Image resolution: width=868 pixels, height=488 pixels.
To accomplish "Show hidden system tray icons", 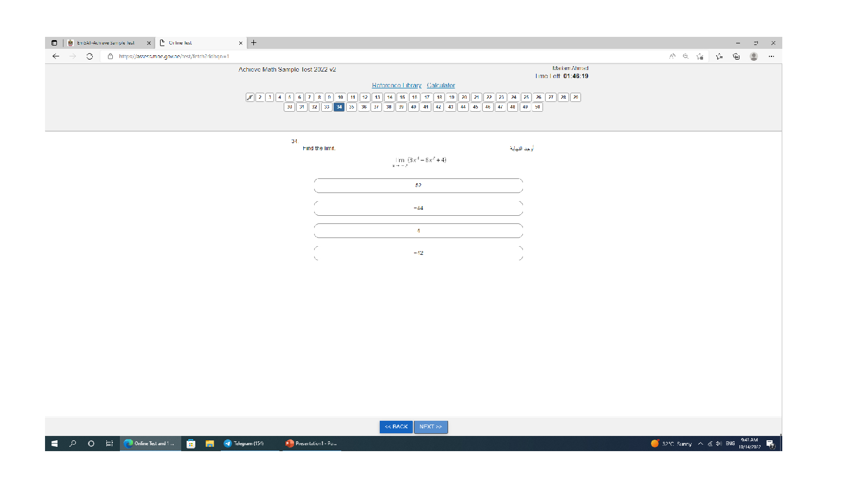I will [x=700, y=444].
